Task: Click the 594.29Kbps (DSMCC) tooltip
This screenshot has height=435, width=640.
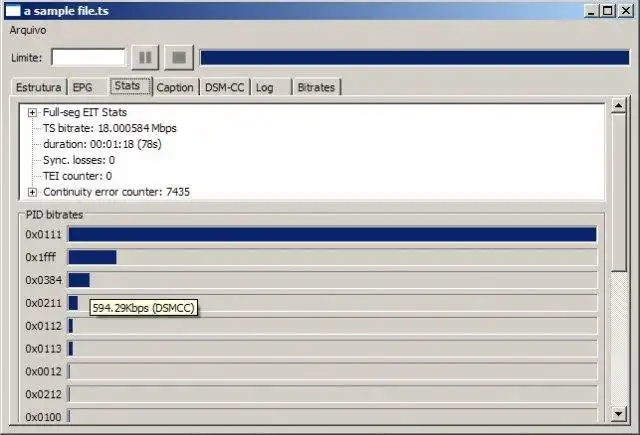Action: pos(144,308)
